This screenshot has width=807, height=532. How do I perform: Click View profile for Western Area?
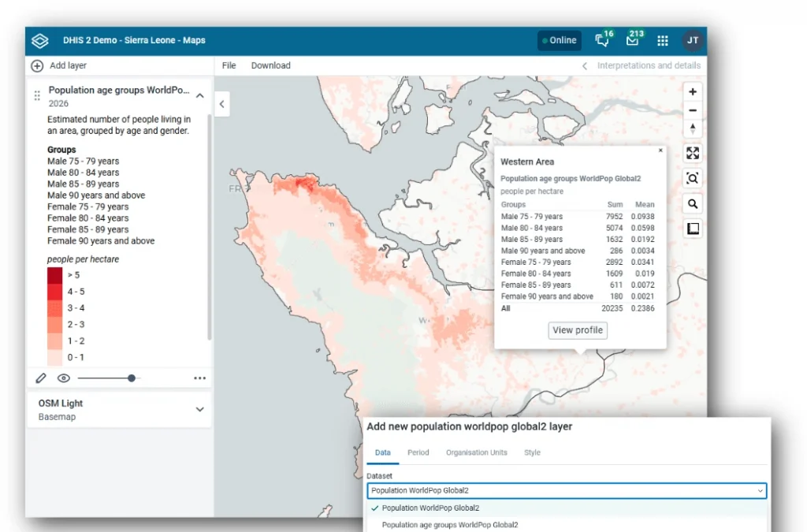point(578,330)
